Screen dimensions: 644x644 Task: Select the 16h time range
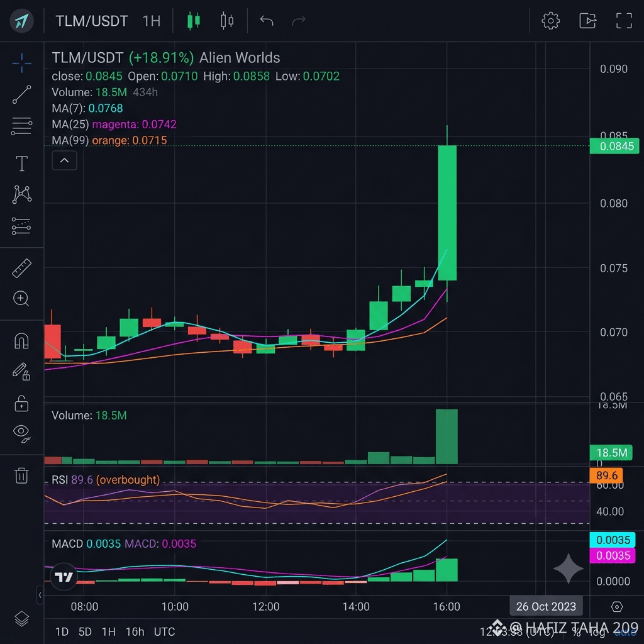point(135,631)
